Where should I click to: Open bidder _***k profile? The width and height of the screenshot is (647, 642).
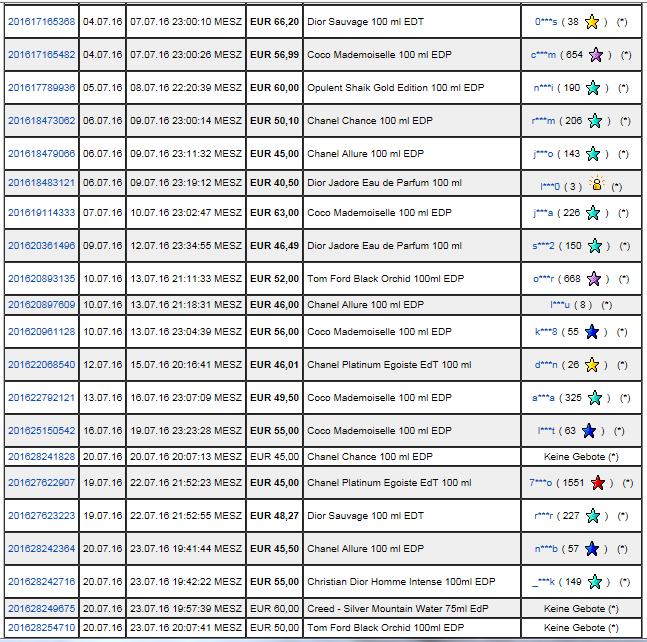point(543,581)
